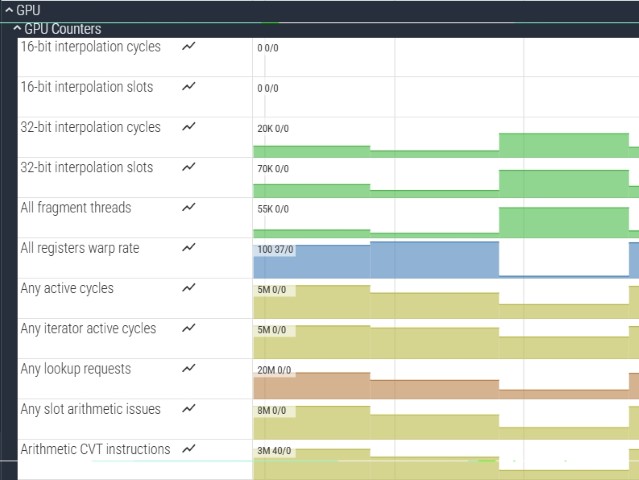639x480 pixels.
Task: Click the green 32-bit interpolation cycles graph
Action: coord(560,145)
